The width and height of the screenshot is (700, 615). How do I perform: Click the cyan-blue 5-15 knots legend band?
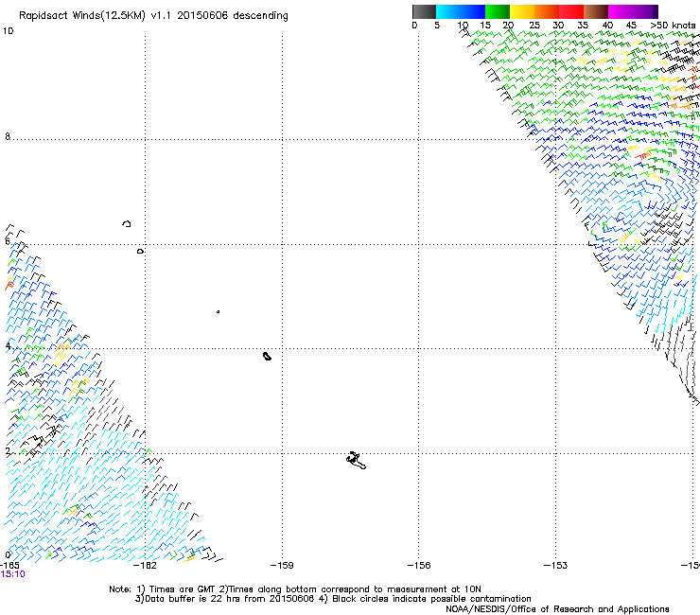coord(461,11)
